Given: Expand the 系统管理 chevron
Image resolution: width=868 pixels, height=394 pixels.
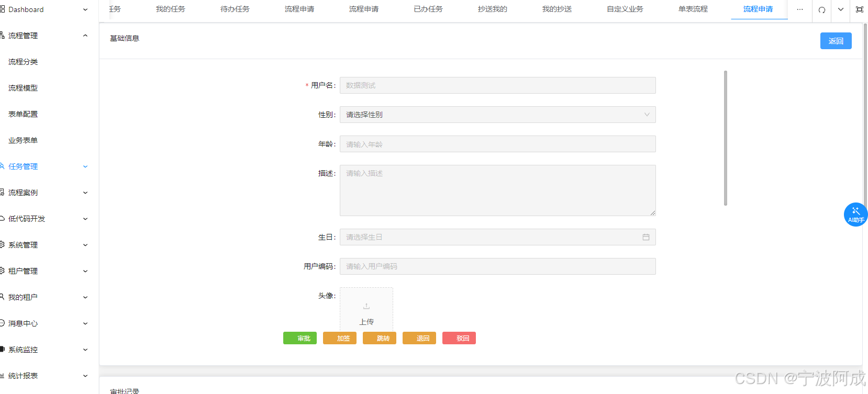Looking at the screenshot, I should tap(85, 245).
